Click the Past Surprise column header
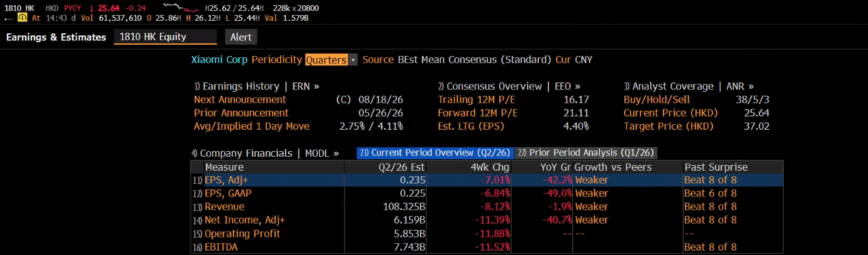868x255 pixels. coord(733,167)
